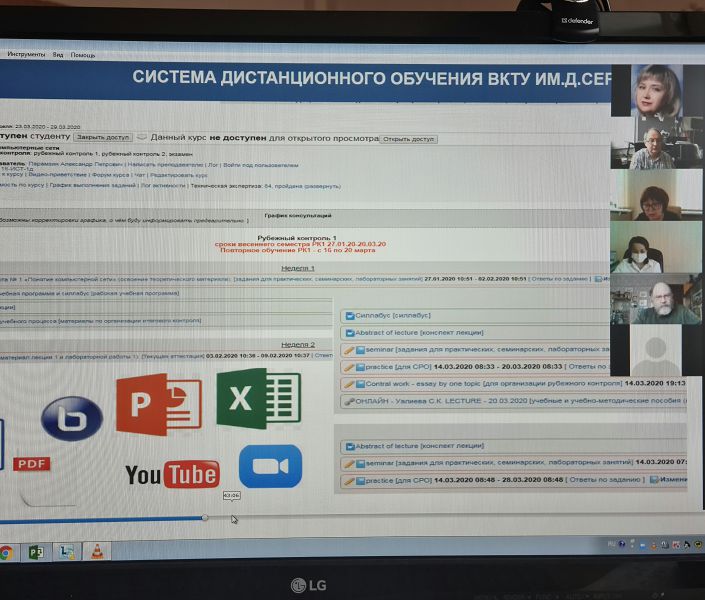The width and height of the screenshot is (705, 600).
Task: Open the Помощь menu
Action: point(83,55)
